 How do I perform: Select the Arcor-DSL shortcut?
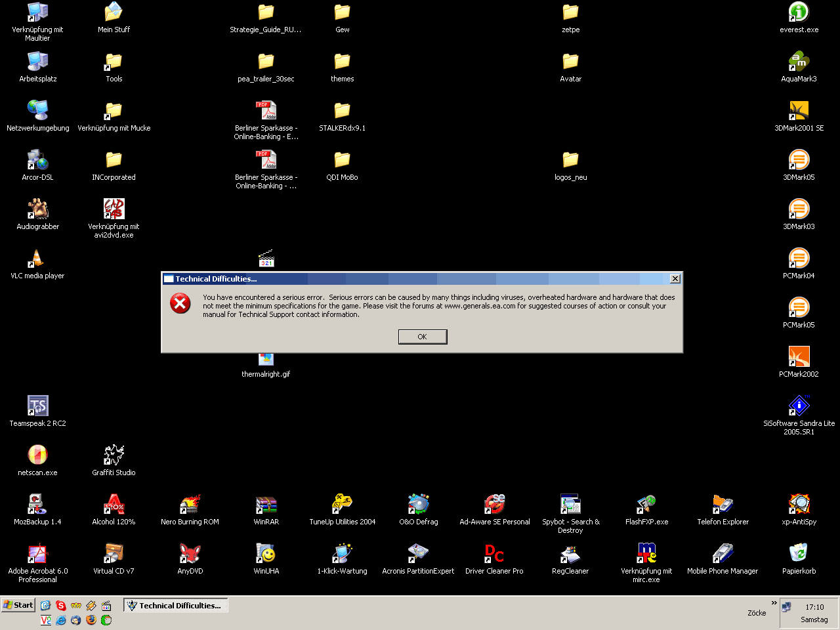[x=37, y=165]
